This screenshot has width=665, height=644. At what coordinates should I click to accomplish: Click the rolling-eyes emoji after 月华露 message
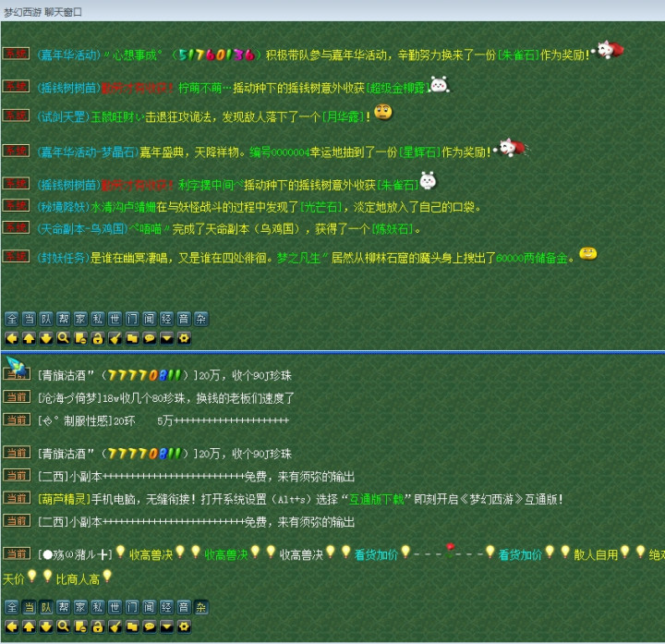tap(383, 112)
